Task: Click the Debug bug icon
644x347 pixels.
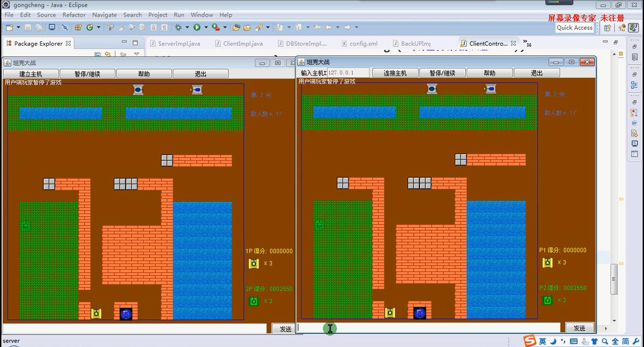Action: 178,27
